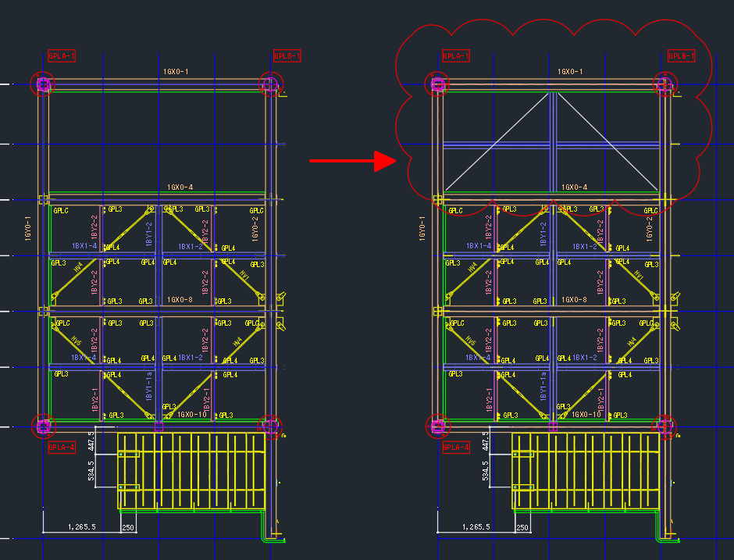Select the HV5 brace label in the left plan
The height and width of the screenshot is (560, 734).
point(77,340)
